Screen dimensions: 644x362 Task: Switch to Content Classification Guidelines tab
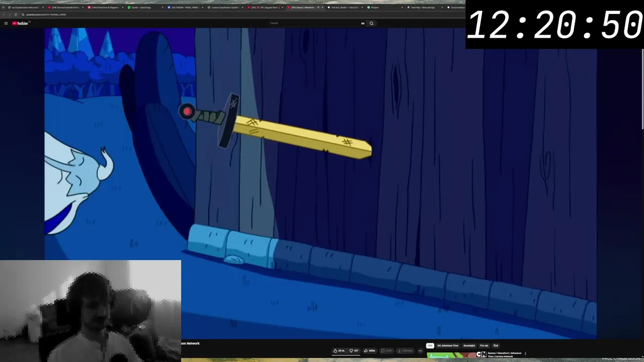224,8
